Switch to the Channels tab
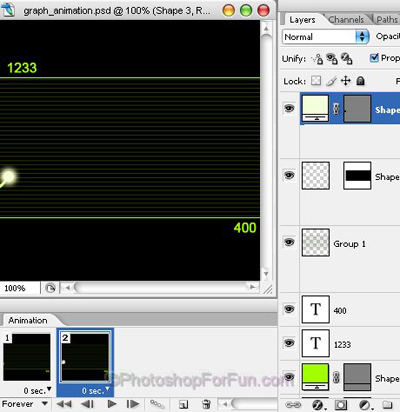This screenshot has width=400, height=412. coord(346,20)
